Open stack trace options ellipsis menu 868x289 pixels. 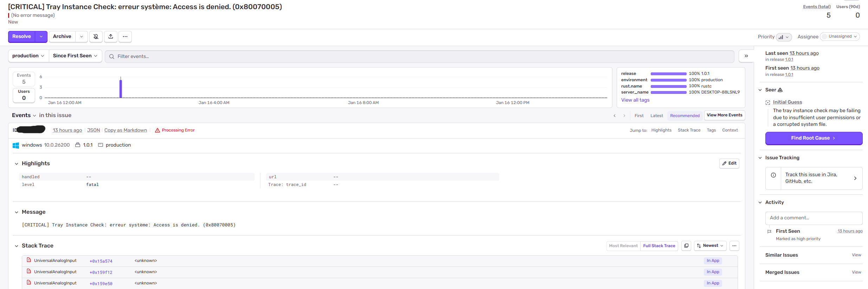click(734, 246)
